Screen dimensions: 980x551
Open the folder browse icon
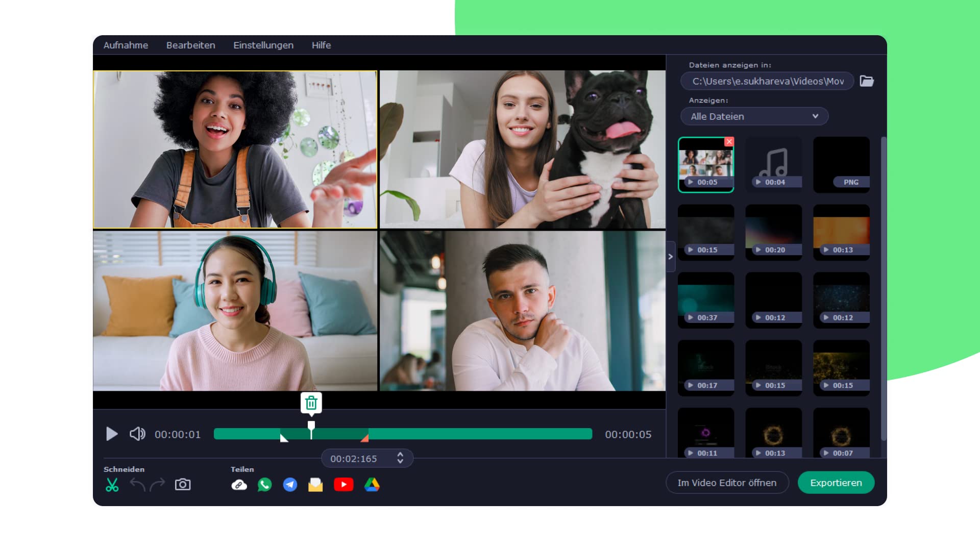(867, 81)
